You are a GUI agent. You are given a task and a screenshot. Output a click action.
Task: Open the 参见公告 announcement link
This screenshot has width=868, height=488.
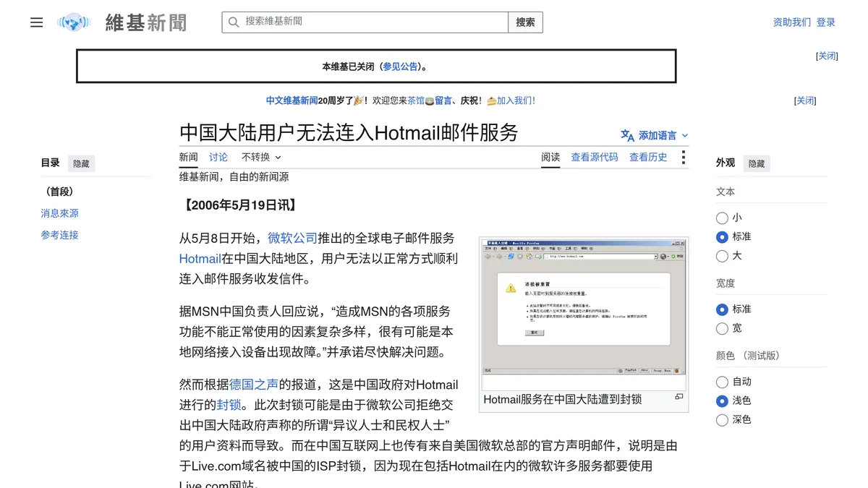pyautogui.click(x=400, y=67)
